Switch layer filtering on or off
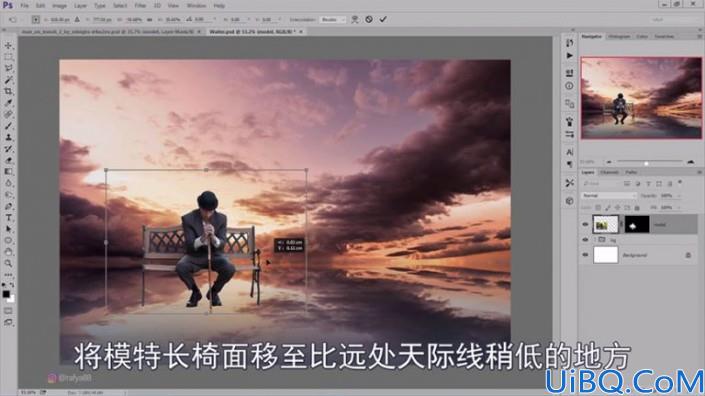705x396 pixels. point(680,183)
